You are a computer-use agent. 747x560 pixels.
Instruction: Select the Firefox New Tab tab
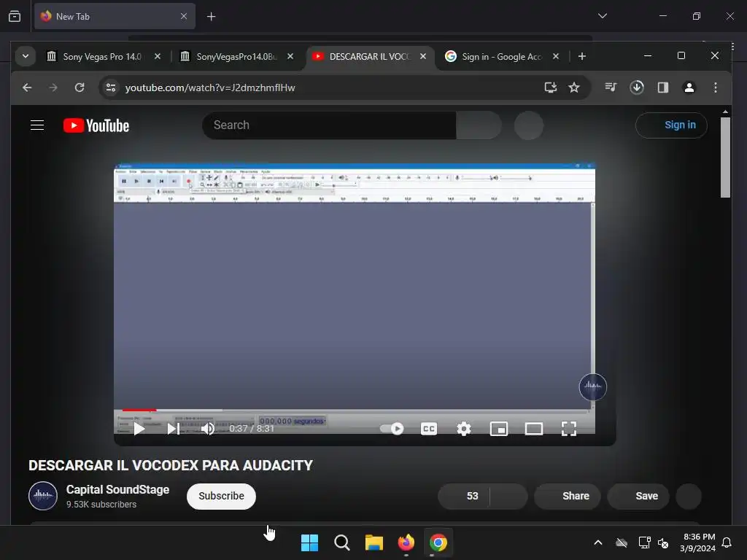click(115, 17)
